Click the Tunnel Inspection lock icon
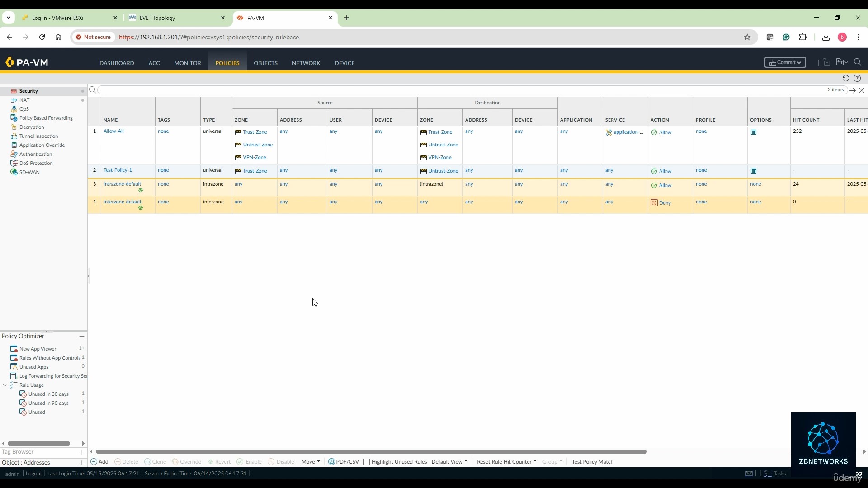This screenshot has width=868, height=488. coord(14,136)
